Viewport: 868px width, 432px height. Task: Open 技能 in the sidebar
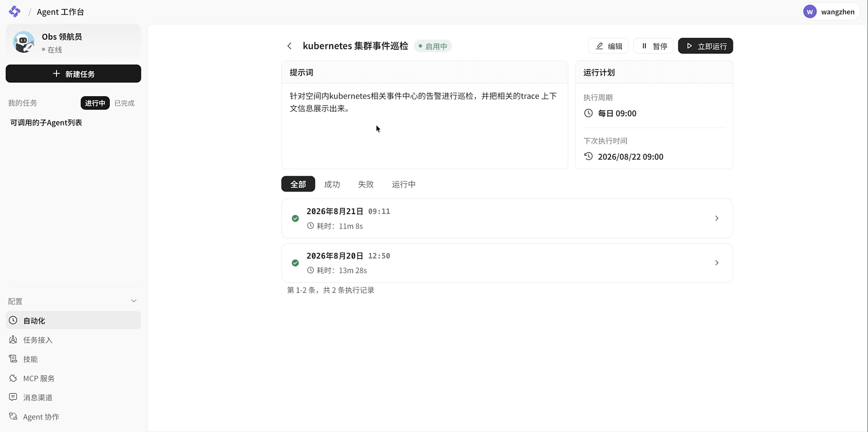pyautogui.click(x=73, y=359)
